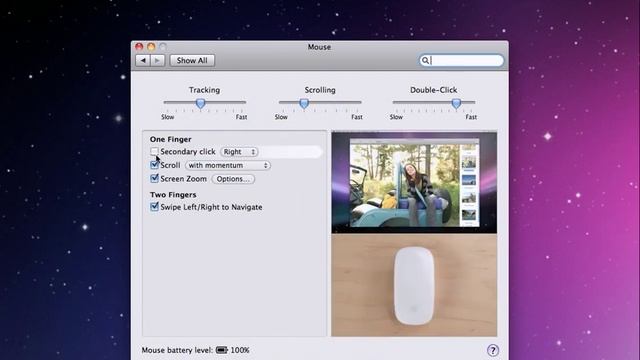Screen dimensions: 640x360
Task: Click the 'Scrolling' label
Action: pos(320,90)
